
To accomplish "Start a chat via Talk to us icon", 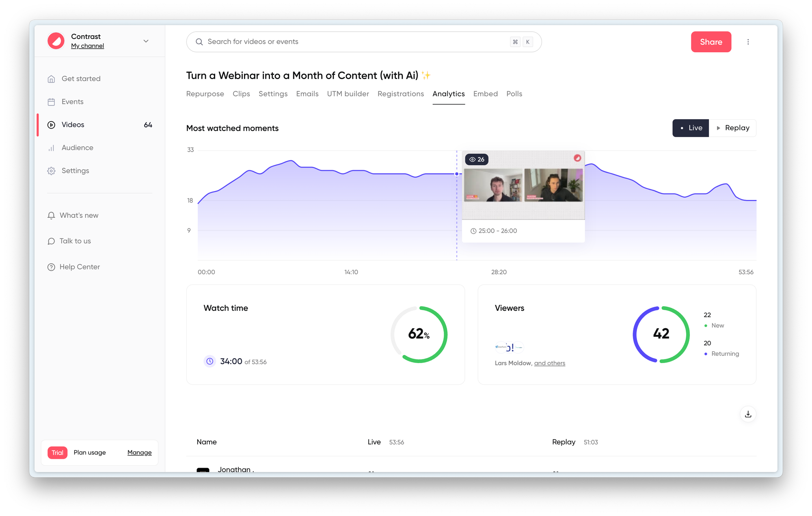I will tap(51, 241).
